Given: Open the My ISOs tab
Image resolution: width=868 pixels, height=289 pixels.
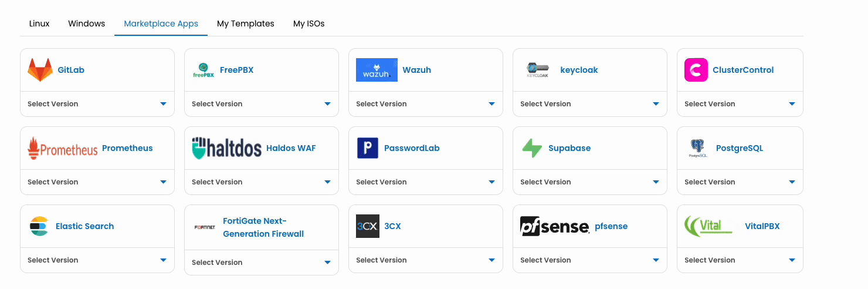Looking at the screenshot, I should (309, 23).
